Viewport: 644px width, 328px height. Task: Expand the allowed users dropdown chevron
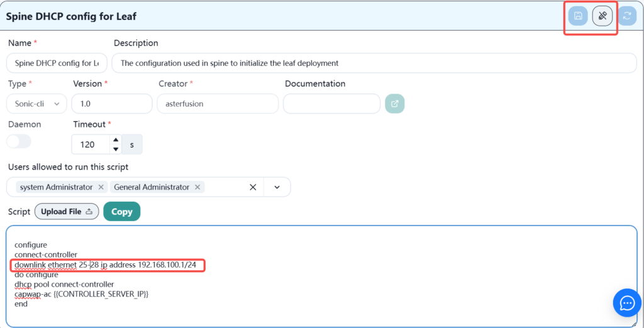277,187
